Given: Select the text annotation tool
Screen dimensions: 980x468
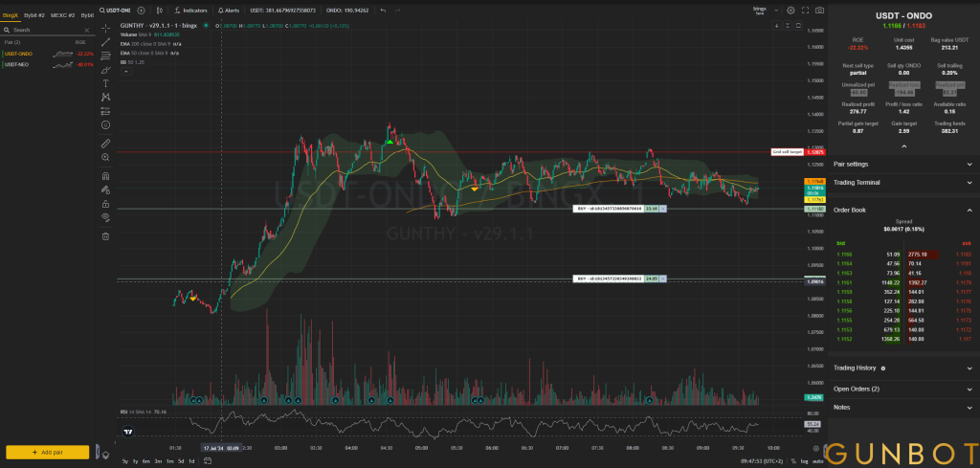Looking at the screenshot, I should 105,83.
